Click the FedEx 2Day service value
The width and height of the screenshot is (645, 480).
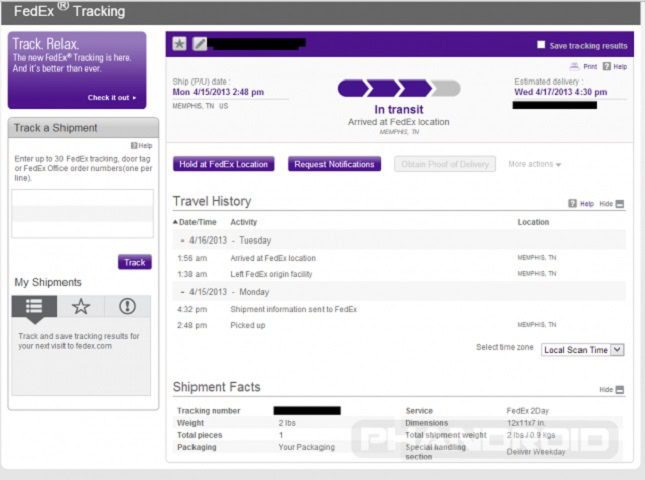pyautogui.click(x=528, y=411)
